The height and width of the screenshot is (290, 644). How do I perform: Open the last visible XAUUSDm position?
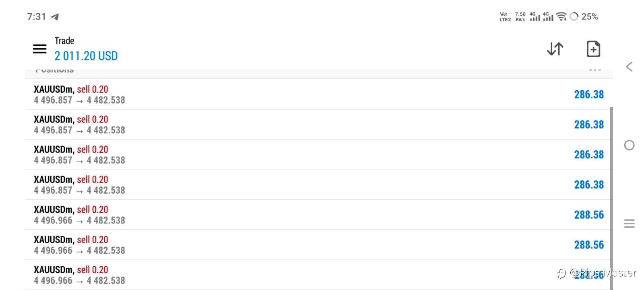point(318,275)
